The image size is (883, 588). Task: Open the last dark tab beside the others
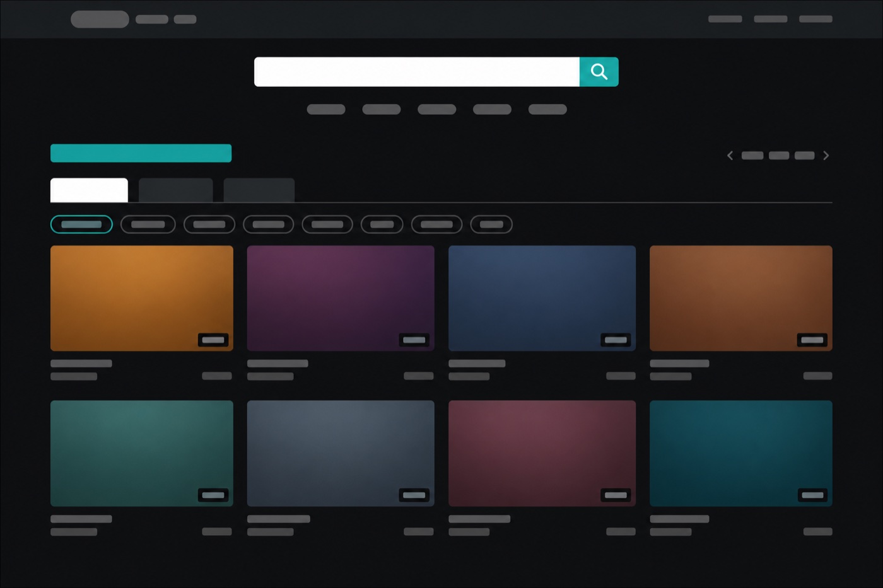pyautogui.click(x=259, y=190)
